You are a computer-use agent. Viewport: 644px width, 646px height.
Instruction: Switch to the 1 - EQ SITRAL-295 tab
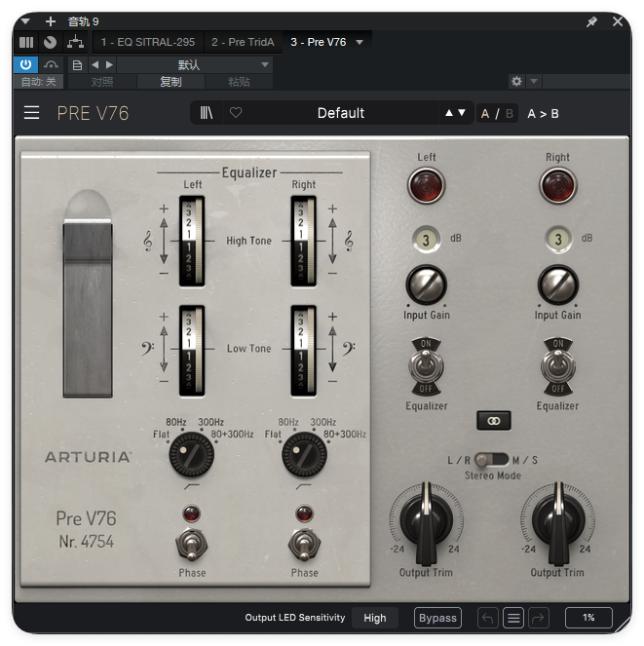(x=148, y=42)
